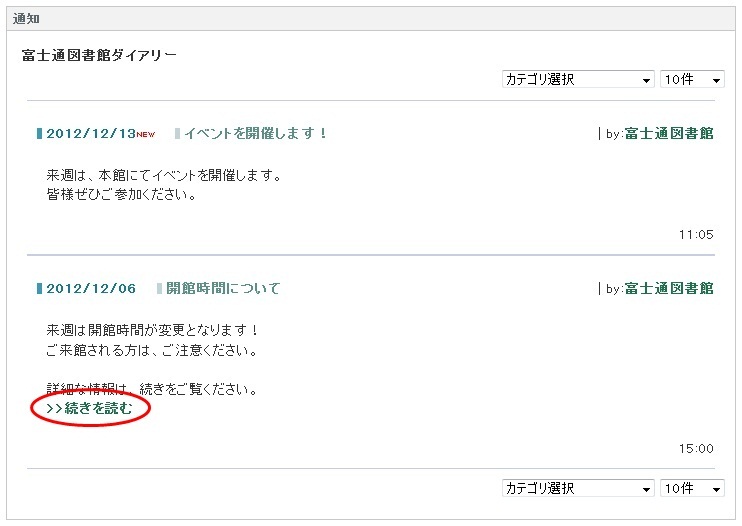The height and width of the screenshot is (526, 742).
Task: Click the >>続きを読む read more link
Action: pos(89,408)
